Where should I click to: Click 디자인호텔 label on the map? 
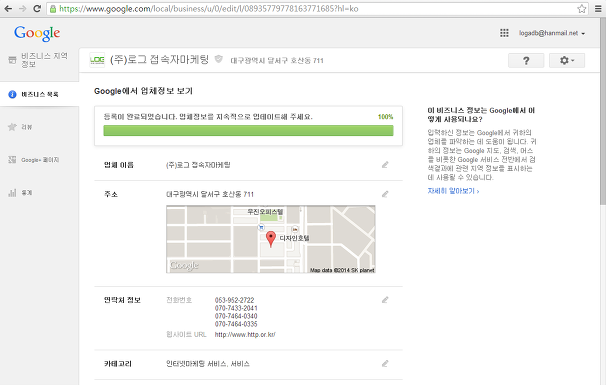click(294, 238)
